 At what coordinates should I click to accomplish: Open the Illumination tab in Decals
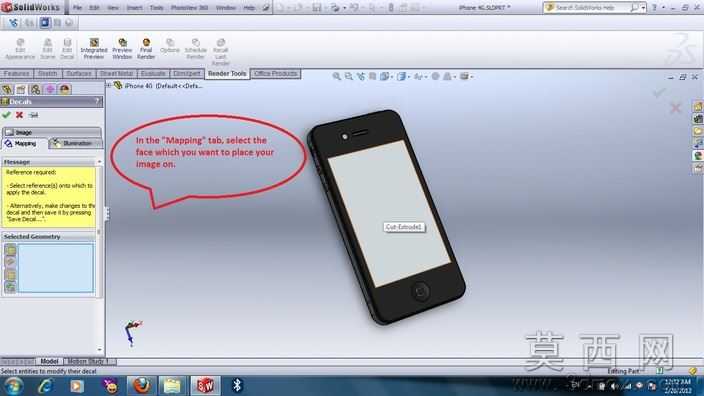click(x=75, y=144)
